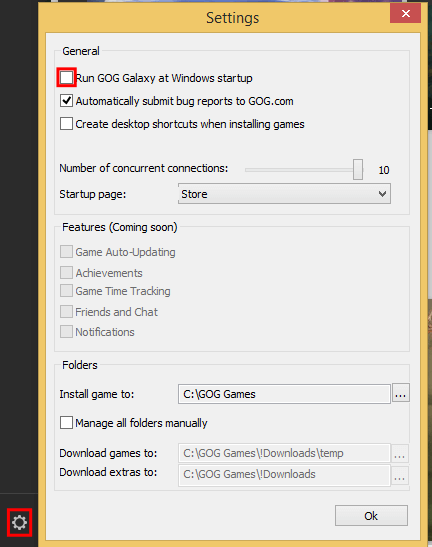Enable Run GOG Galaxy at Windows startup
The image size is (432, 547).
[66, 77]
